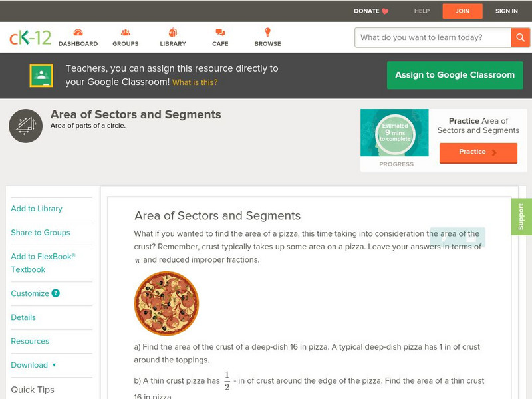This screenshot has width=532, height=399.
Task: Open the Dashboard icon
Action: coord(78,33)
